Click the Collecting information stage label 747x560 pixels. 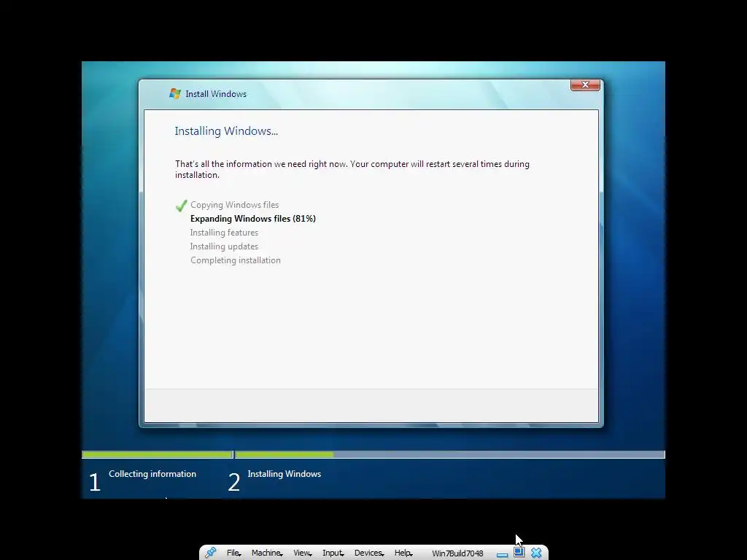point(152,474)
